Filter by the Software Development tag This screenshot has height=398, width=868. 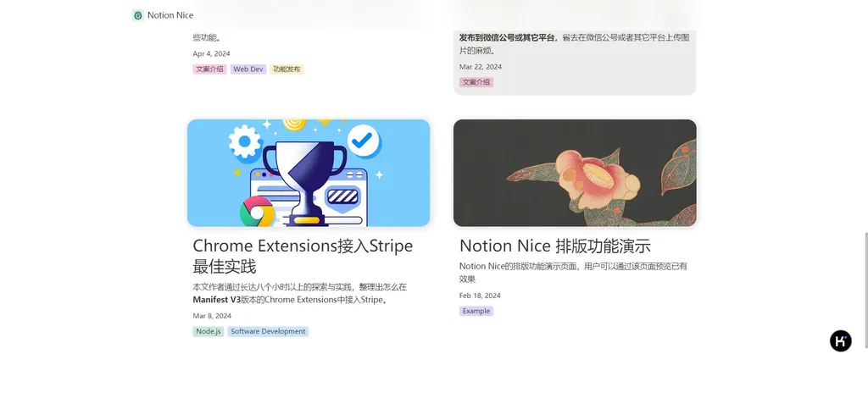click(268, 332)
